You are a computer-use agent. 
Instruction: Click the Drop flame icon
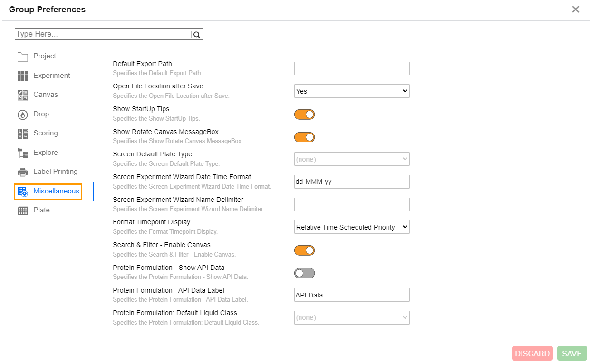pyautogui.click(x=23, y=115)
